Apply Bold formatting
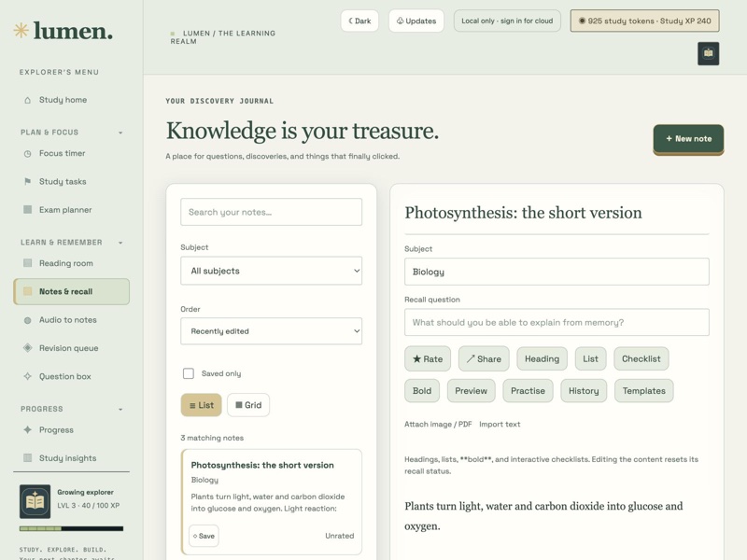Image resolution: width=747 pixels, height=560 pixels. [x=422, y=390]
